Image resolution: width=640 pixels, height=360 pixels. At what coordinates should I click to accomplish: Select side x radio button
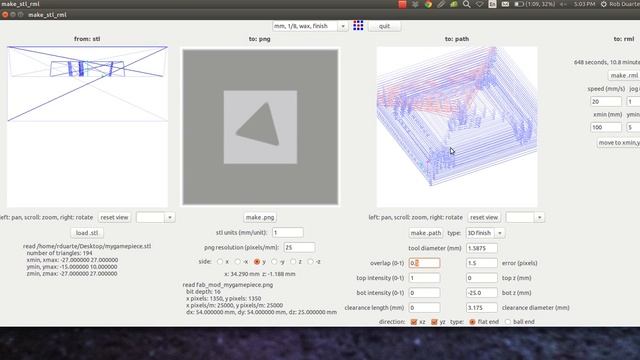pos(220,262)
